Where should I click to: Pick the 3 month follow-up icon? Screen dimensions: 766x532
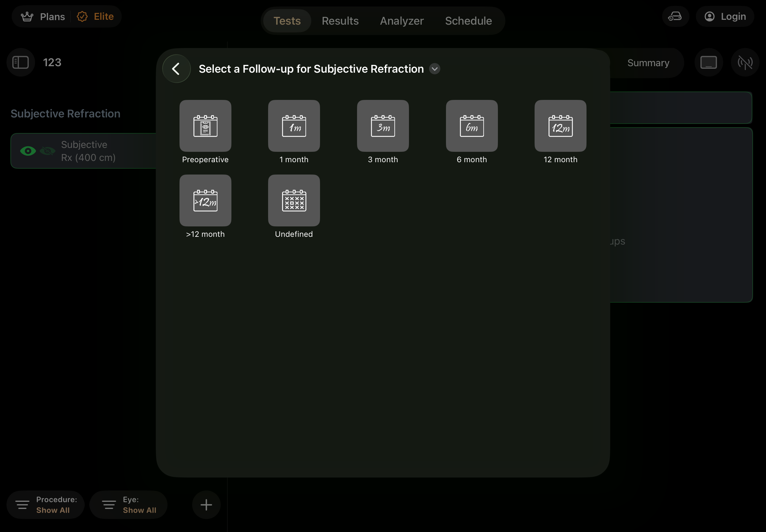[383, 126]
